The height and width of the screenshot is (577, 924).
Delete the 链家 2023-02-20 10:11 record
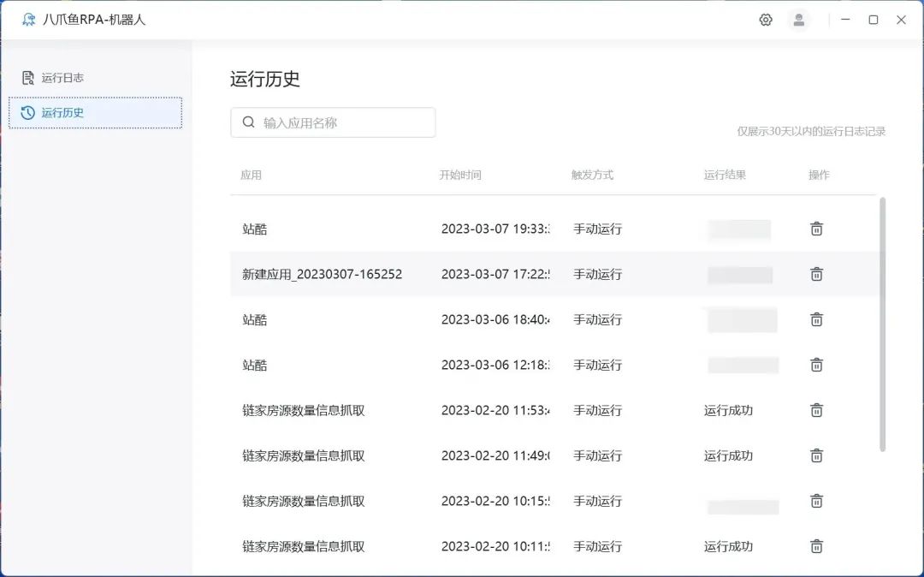coord(816,546)
